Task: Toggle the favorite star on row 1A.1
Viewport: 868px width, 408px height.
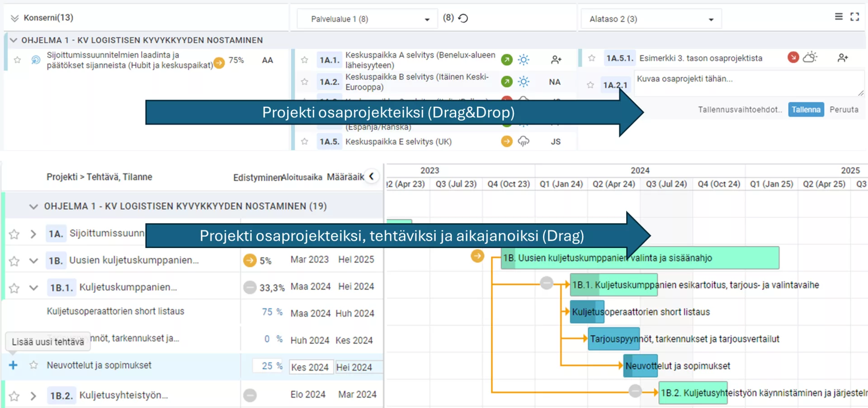Action: tap(304, 59)
